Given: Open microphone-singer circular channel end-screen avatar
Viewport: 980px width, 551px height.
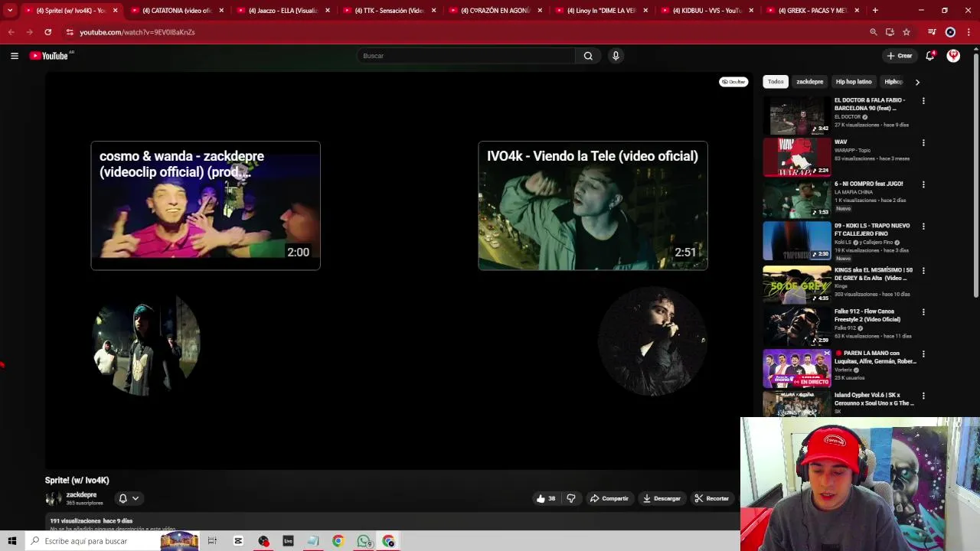Looking at the screenshot, I should pos(652,342).
